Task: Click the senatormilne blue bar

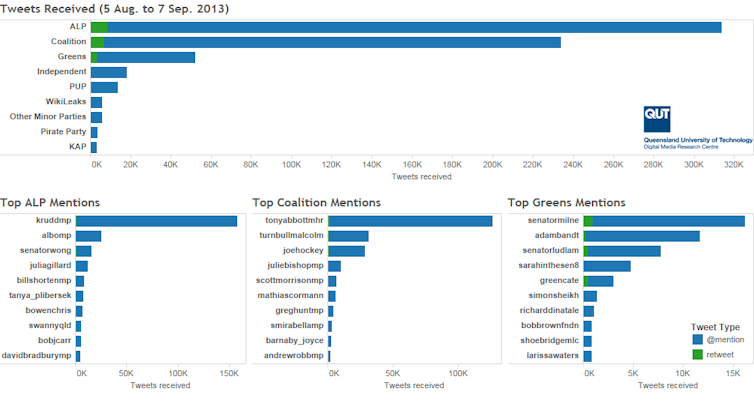Action: [668, 221]
